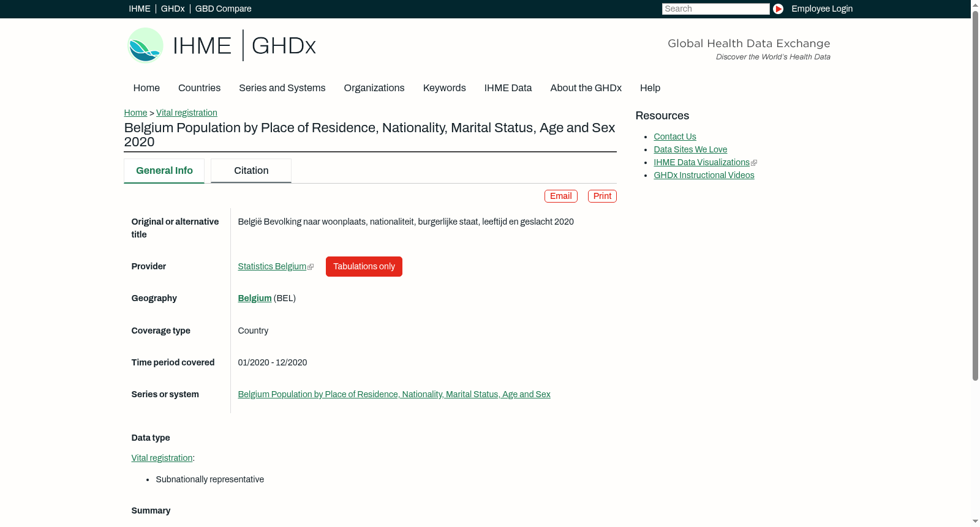Open the Belgium Population series link
This screenshot has height=527, width=980.
[394, 394]
